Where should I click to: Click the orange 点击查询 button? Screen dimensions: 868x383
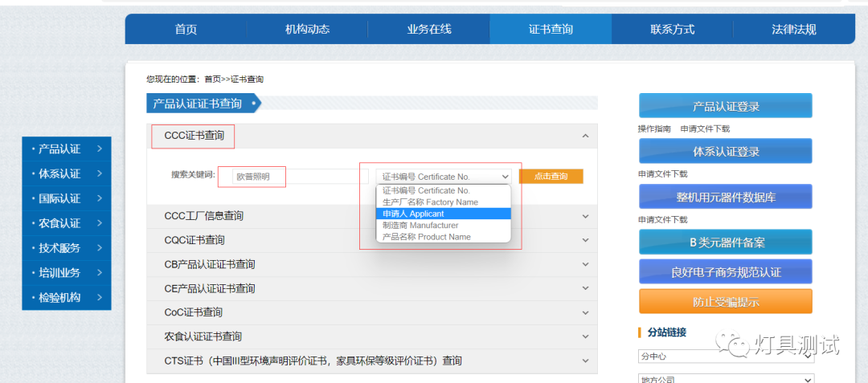tap(551, 177)
